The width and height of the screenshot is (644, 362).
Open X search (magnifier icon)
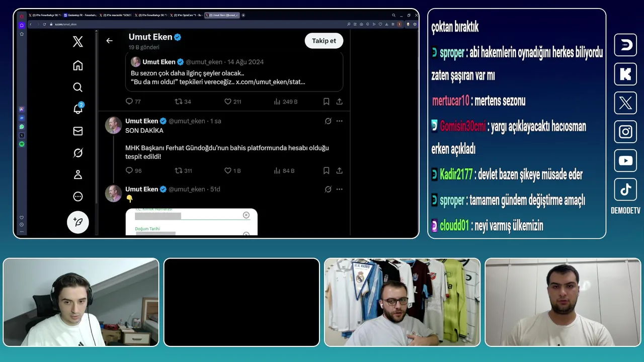tap(77, 87)
